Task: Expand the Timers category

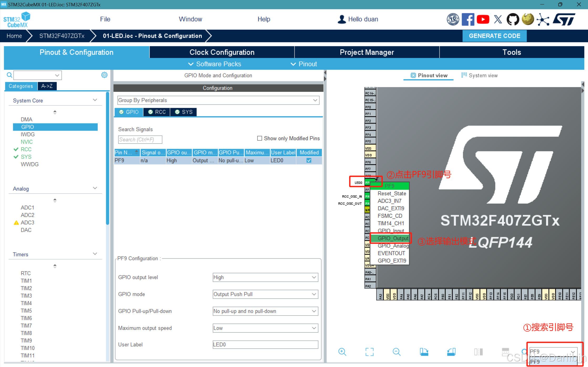Action: point(95,254)
